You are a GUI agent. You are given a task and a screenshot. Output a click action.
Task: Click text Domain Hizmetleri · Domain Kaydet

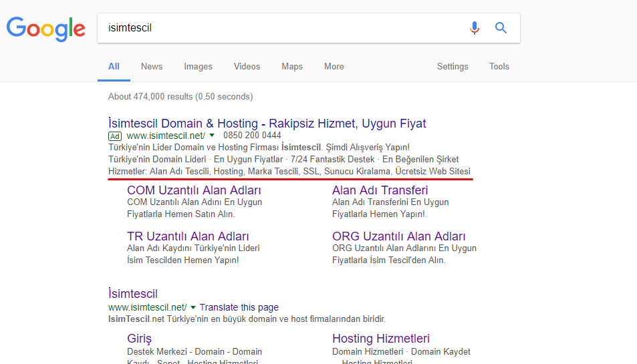point(401,352)
